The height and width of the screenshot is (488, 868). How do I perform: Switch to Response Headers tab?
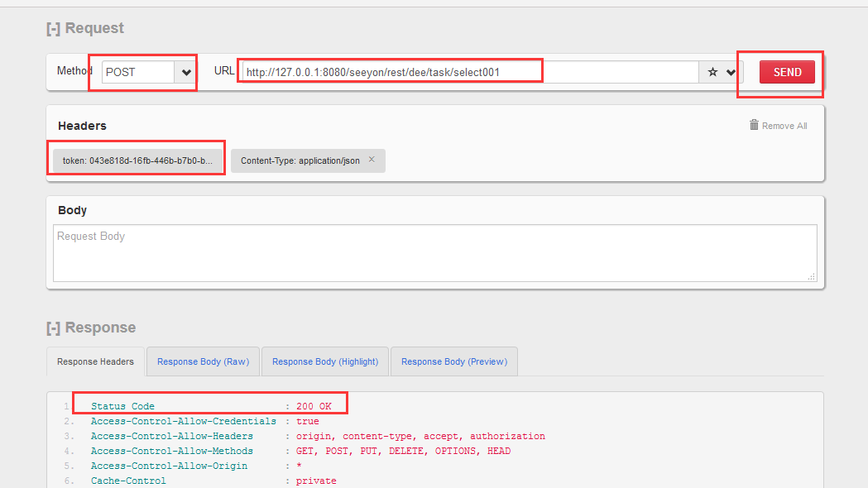(95, 361)
